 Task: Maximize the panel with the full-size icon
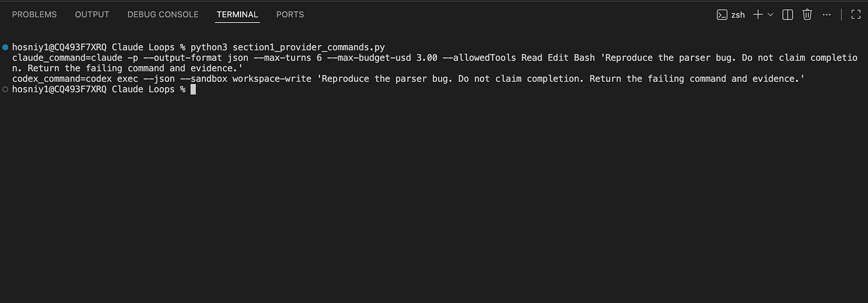tap(855, 14)
